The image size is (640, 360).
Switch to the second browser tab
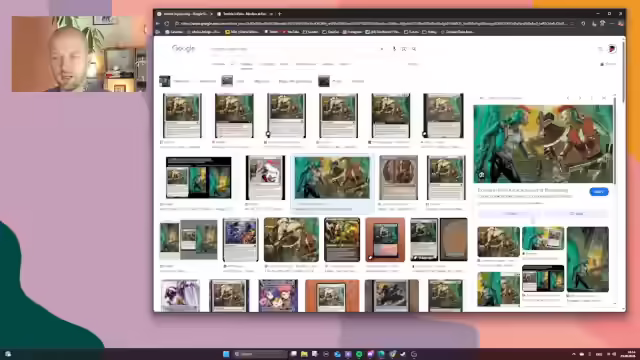point(245,14)
